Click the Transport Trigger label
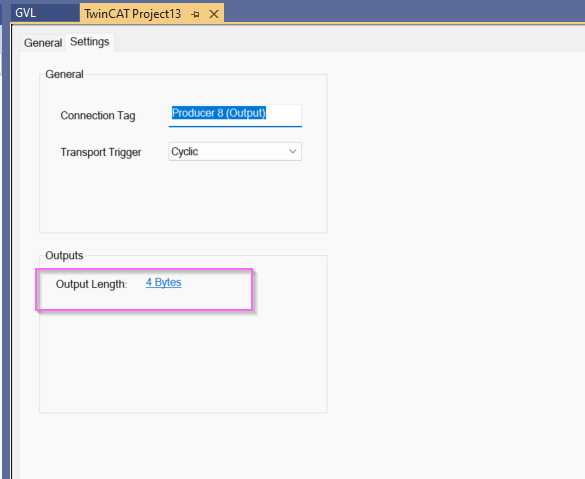The image size is (585, 479). point(101,152)
